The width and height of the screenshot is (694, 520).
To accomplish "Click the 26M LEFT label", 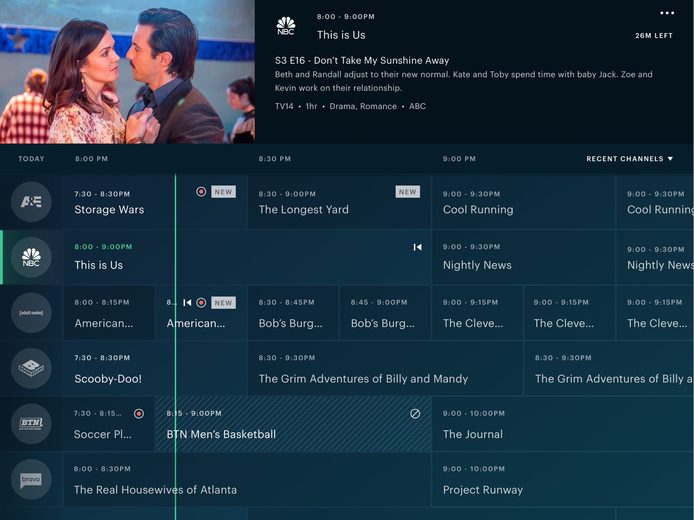I will point(654,35).
